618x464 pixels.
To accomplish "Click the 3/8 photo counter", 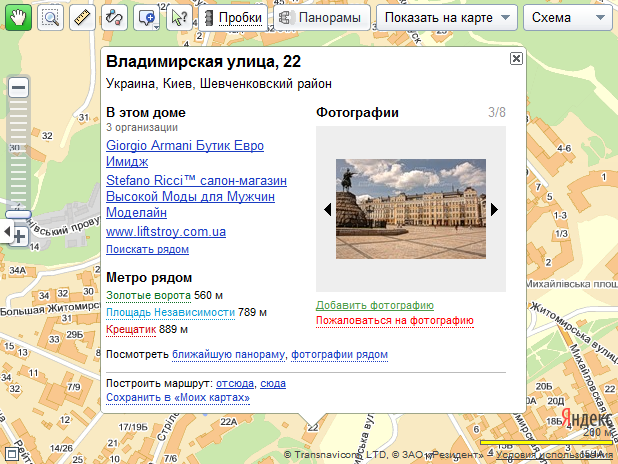I will pos(497,112).
